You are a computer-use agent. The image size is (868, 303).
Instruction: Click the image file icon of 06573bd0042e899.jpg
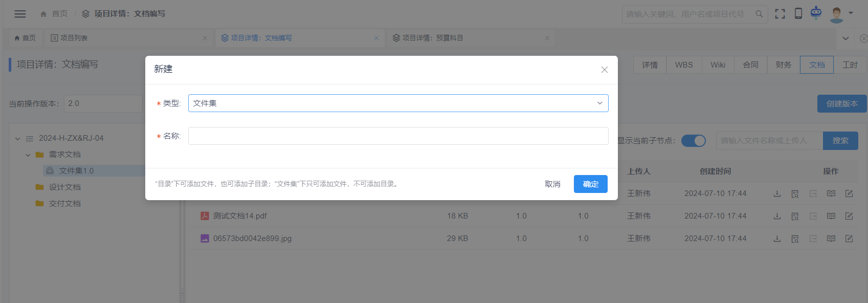pyautogui.click(x=205, y=239)
